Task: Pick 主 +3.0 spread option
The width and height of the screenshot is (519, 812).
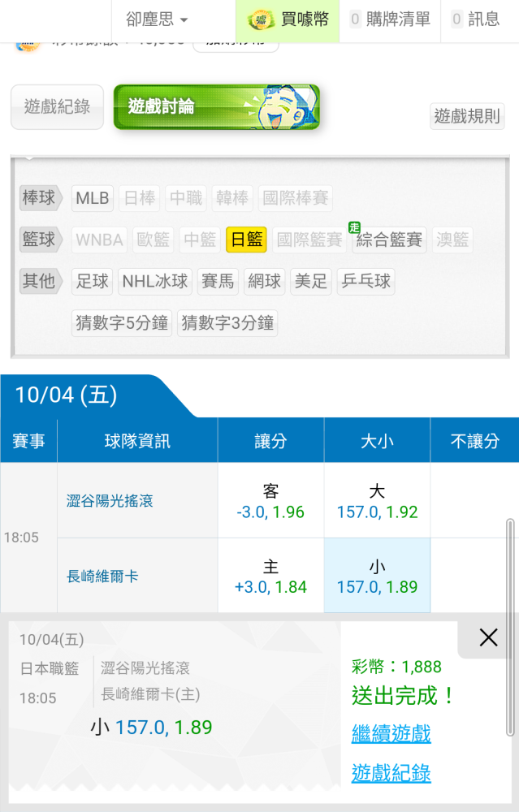Action: pyautogui.click(x=270, y=577)
